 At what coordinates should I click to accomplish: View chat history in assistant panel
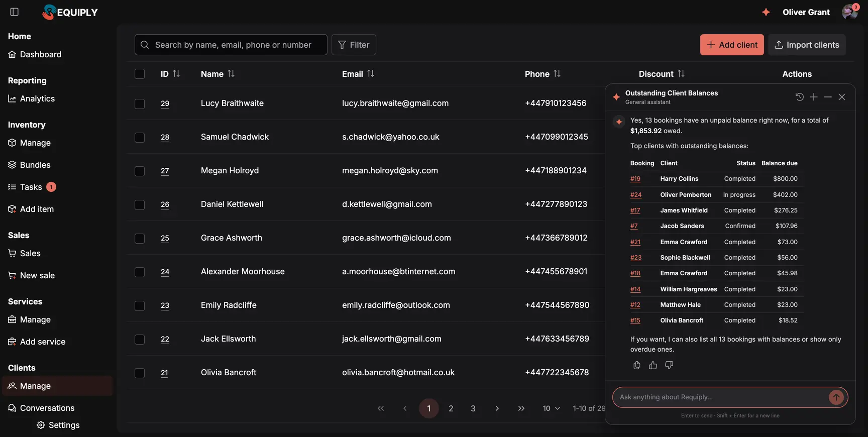pos(800,97)
